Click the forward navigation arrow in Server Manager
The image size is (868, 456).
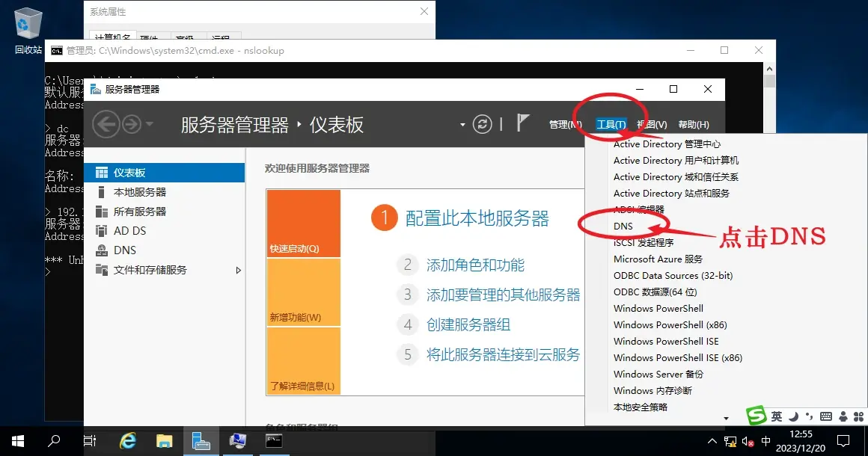(x=132, y=124)
